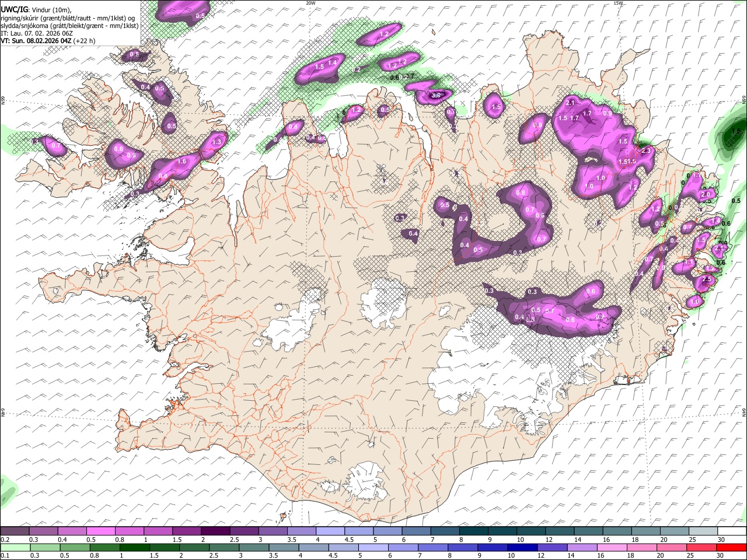
Task: Click the 15W longitude label at top
Action: 618,3
